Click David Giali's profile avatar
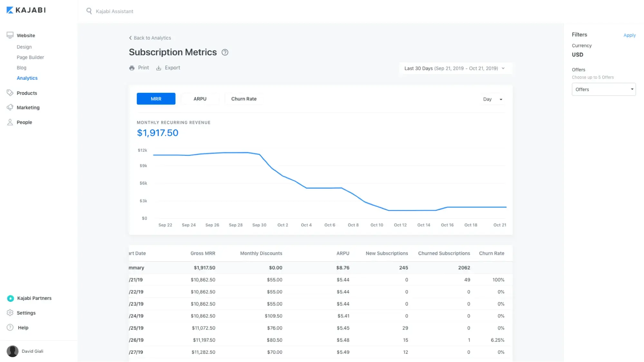644x362 pixels. (12, 351)
